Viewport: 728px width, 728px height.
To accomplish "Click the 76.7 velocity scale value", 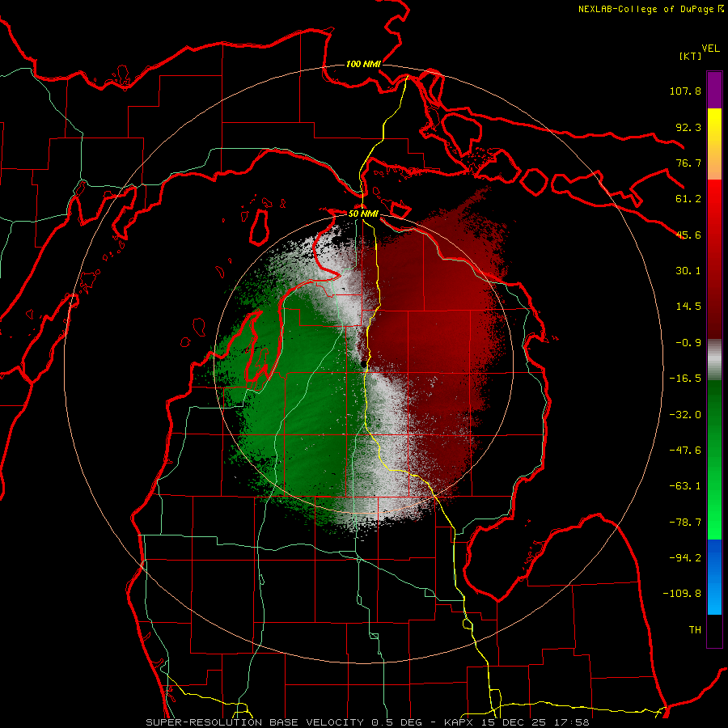I will point(688,163).
